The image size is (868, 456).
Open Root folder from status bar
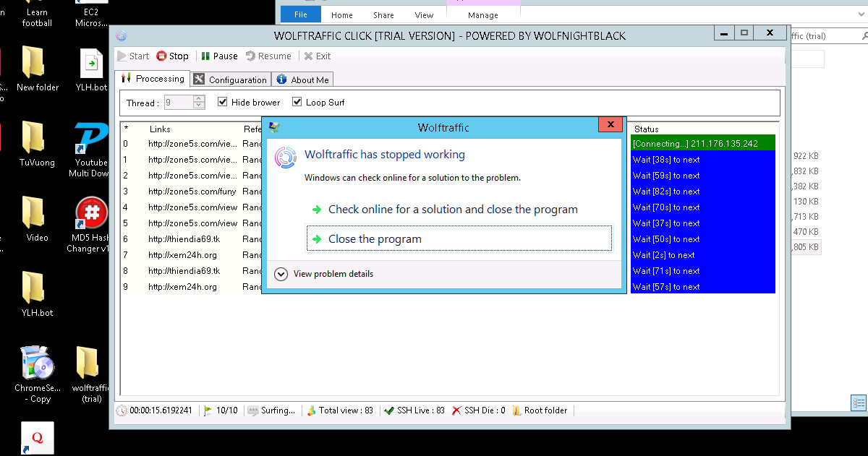pos(540,410)
